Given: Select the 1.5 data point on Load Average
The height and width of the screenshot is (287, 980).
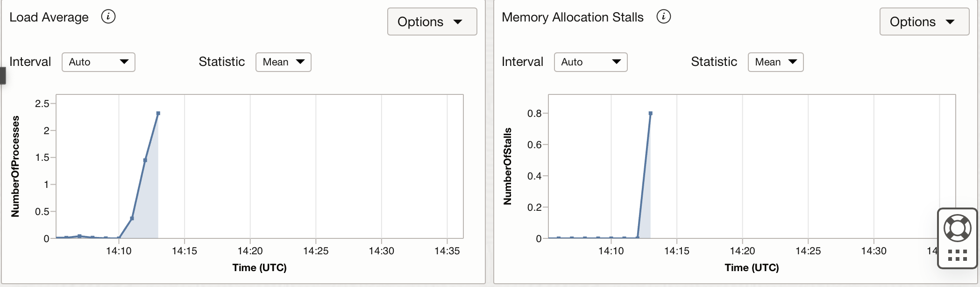Looking at the screenshot, I should click(x=145, y=160).
